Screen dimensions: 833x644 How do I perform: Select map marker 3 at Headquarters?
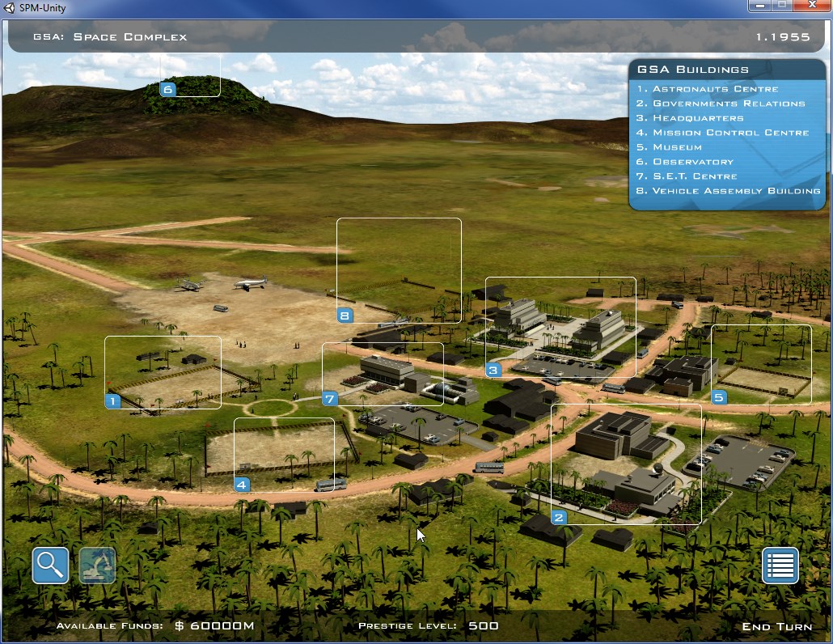(493, 371)
